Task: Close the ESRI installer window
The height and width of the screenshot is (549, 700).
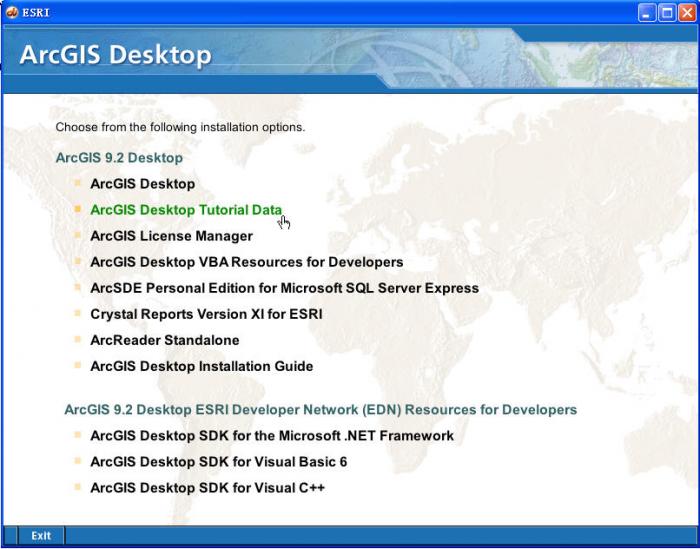Action: pos(686,13)
